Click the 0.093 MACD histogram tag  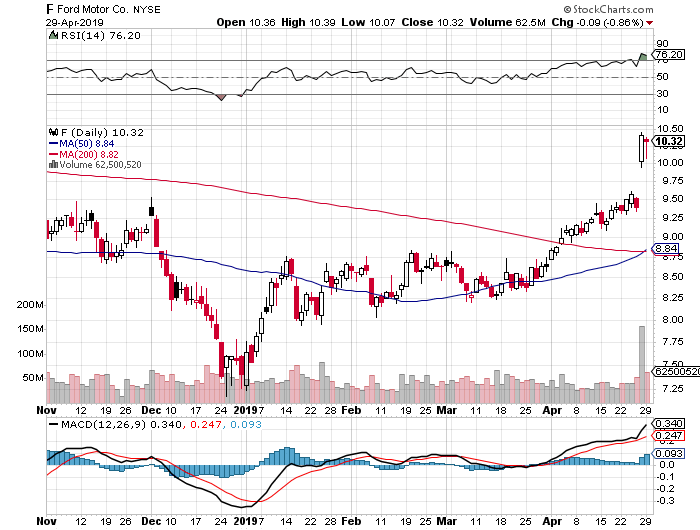click(x=666, y=456)
